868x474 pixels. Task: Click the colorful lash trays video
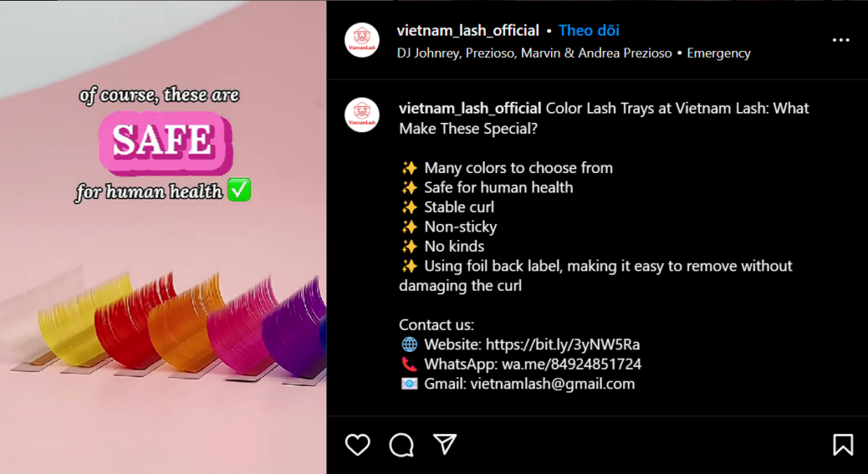pyautogui.click(x=164, y=237)
